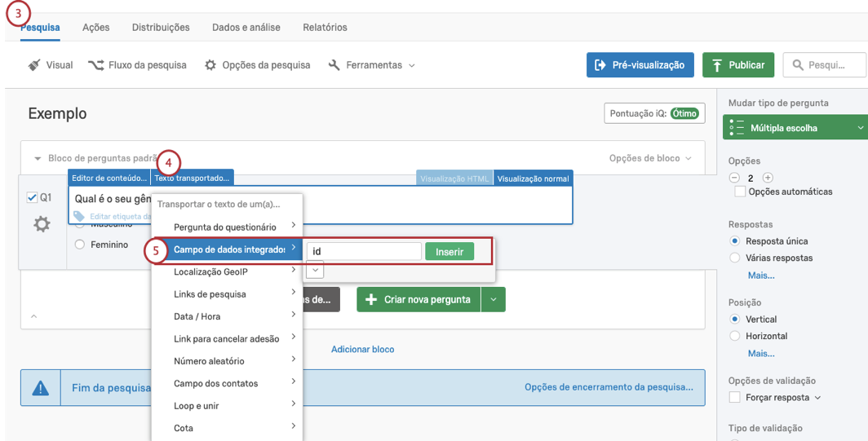Toggle the Q1 question checkbox
The width and height of the screenshot is (868, 441).
pos(32,197)
